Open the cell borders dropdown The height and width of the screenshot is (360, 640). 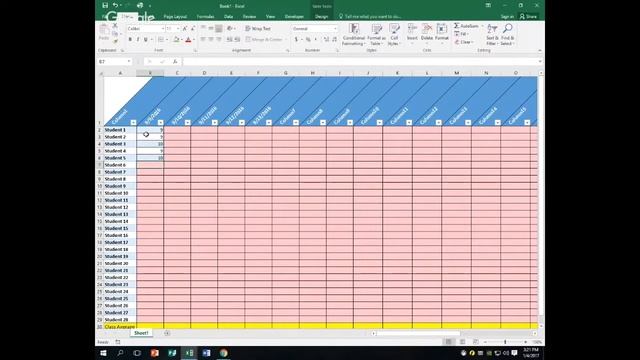pos(167,40)
